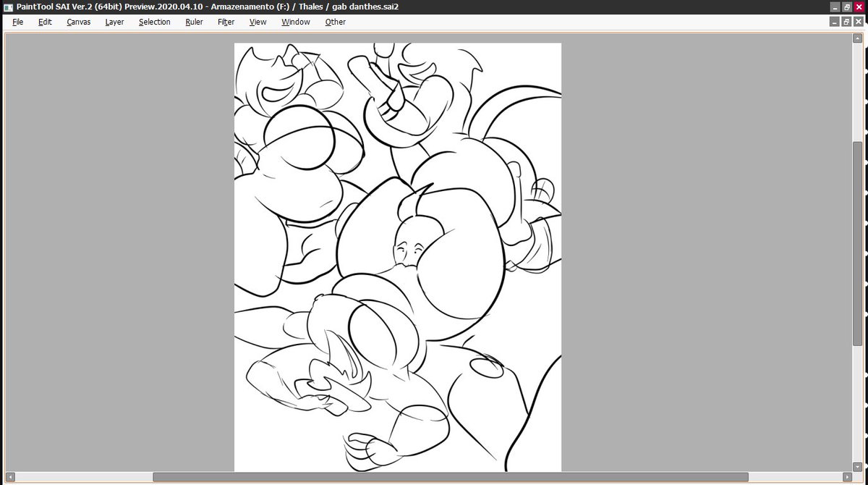Click the horizontal scrollbar right arrow
The width and height of the screenshot is (868, 485).
pos(847,477)
